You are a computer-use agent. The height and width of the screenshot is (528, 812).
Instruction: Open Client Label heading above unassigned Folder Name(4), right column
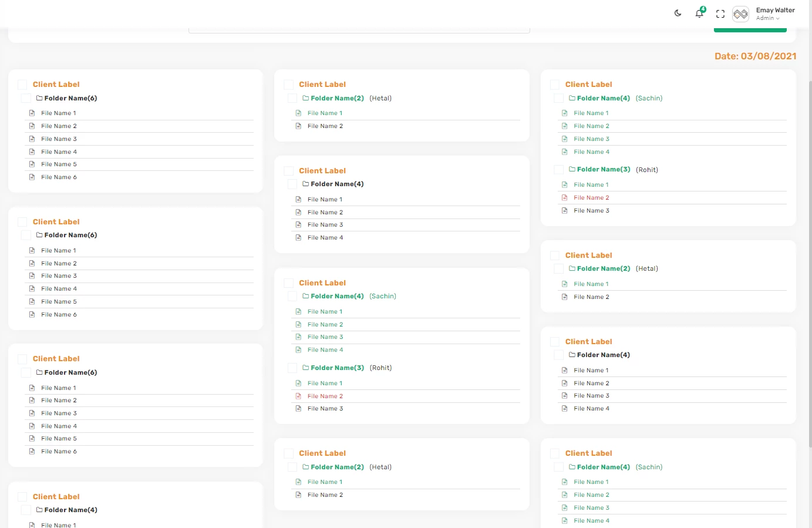[589, 342]
